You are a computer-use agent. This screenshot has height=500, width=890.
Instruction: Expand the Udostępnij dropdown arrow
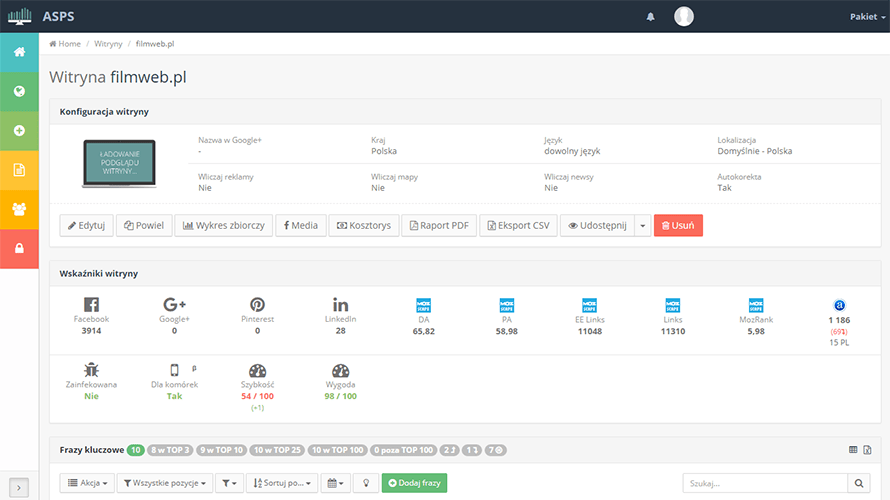point(643,225)
